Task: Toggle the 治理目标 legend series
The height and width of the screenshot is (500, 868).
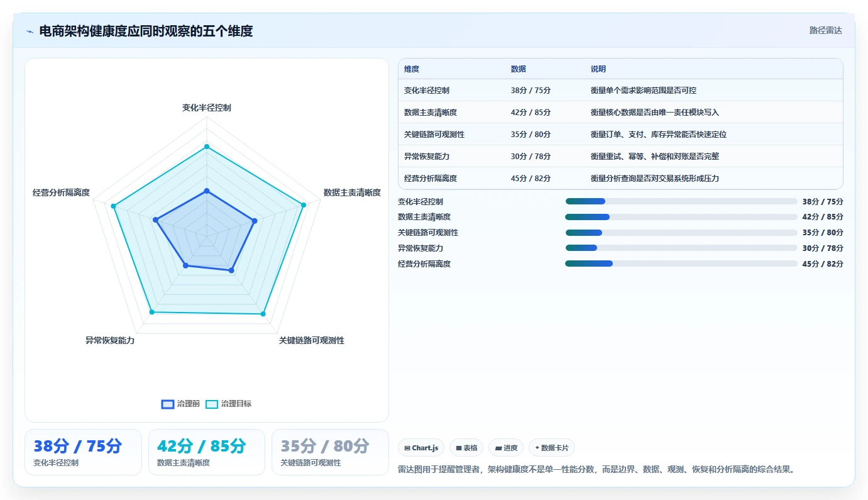Action: click(x=228, y=404)
